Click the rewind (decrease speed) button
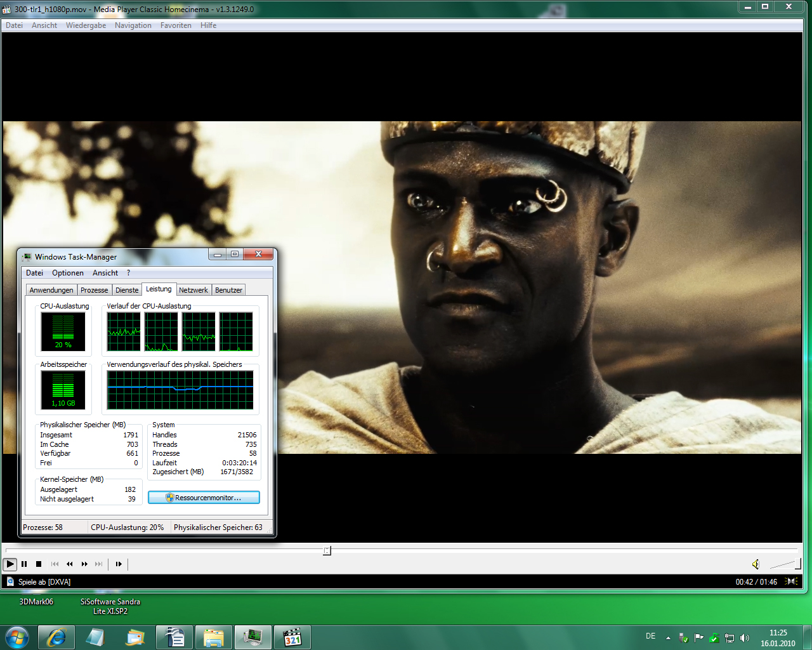Screen dimensions: 812x650 [x=69, y=564]
